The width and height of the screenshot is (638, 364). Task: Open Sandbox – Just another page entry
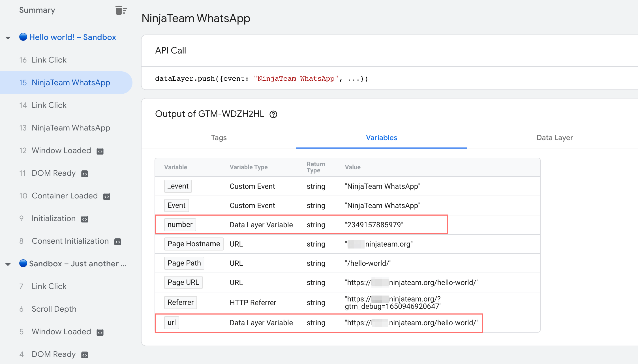(x=78, y=264)
